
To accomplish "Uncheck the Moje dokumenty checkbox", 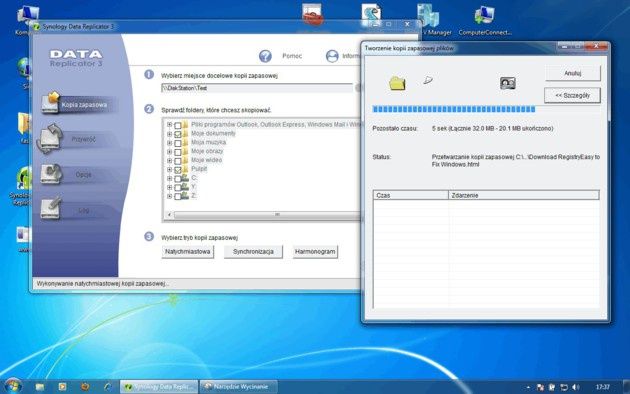I will 178,134.
